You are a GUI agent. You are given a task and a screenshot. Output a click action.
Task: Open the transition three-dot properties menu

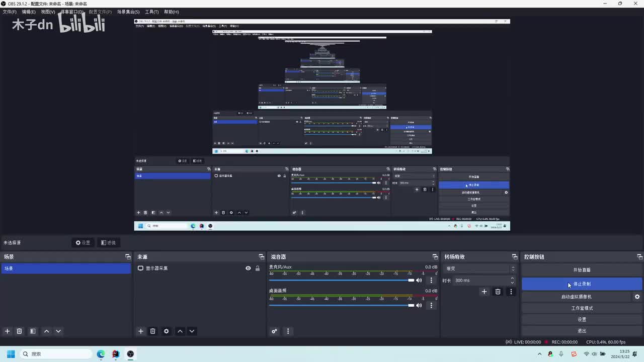511,292
